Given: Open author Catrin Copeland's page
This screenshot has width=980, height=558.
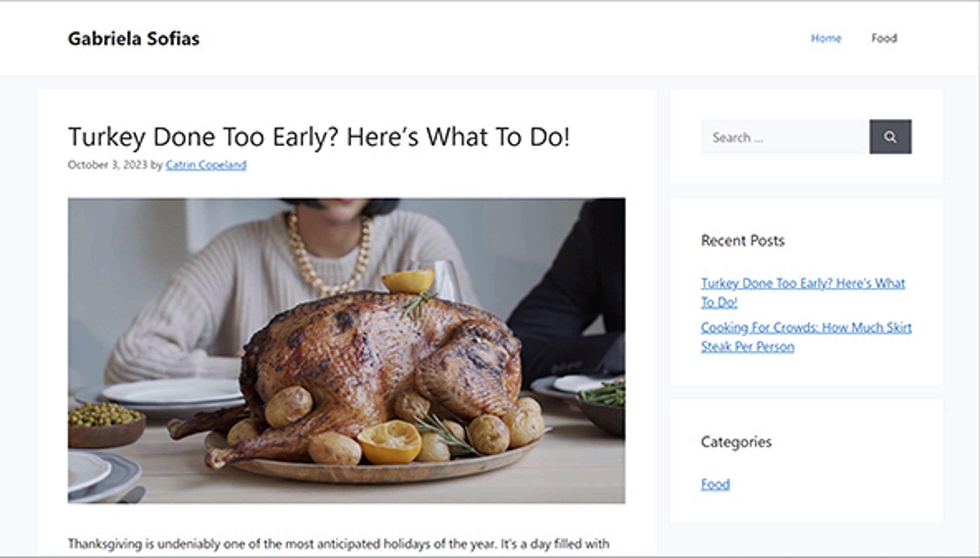Looking at the screenshot, I should 206,165.
